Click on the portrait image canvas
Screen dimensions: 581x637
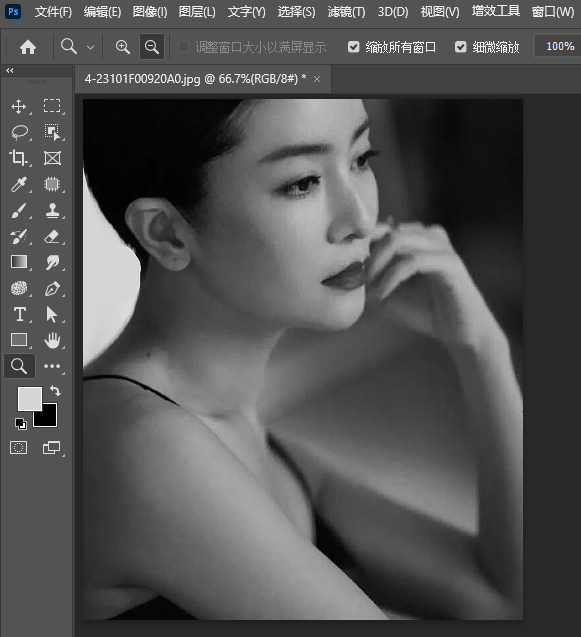303,360
